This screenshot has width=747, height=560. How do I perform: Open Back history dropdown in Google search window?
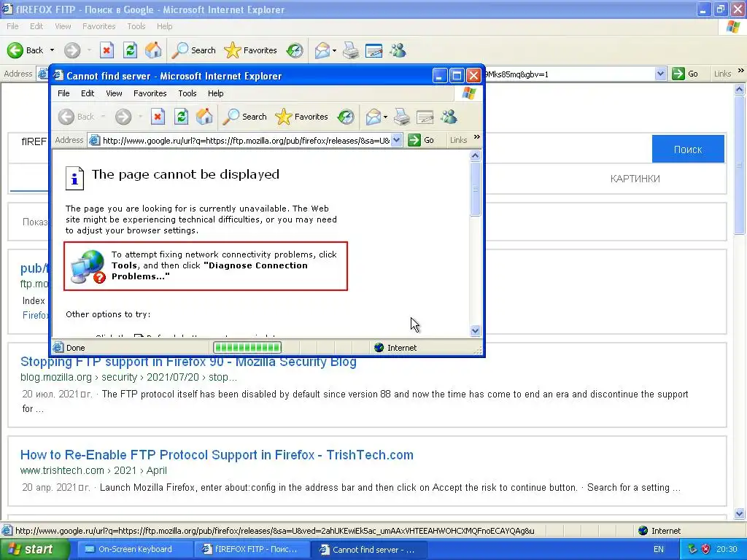tap(52, 50)
